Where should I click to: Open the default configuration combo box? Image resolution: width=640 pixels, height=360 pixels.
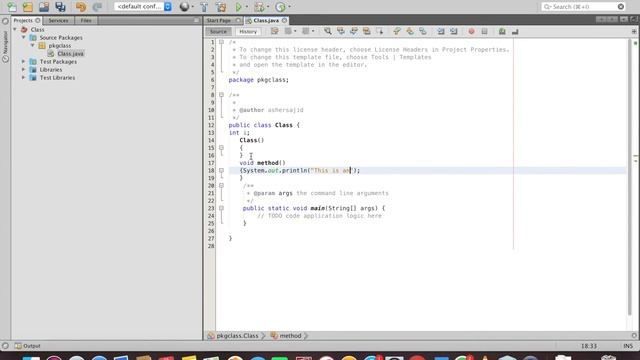click(143, 7)
